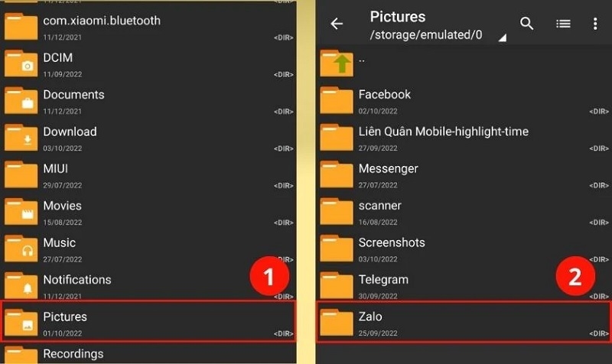
Task: Open the Telegram folder
Action: coord(383,280)
